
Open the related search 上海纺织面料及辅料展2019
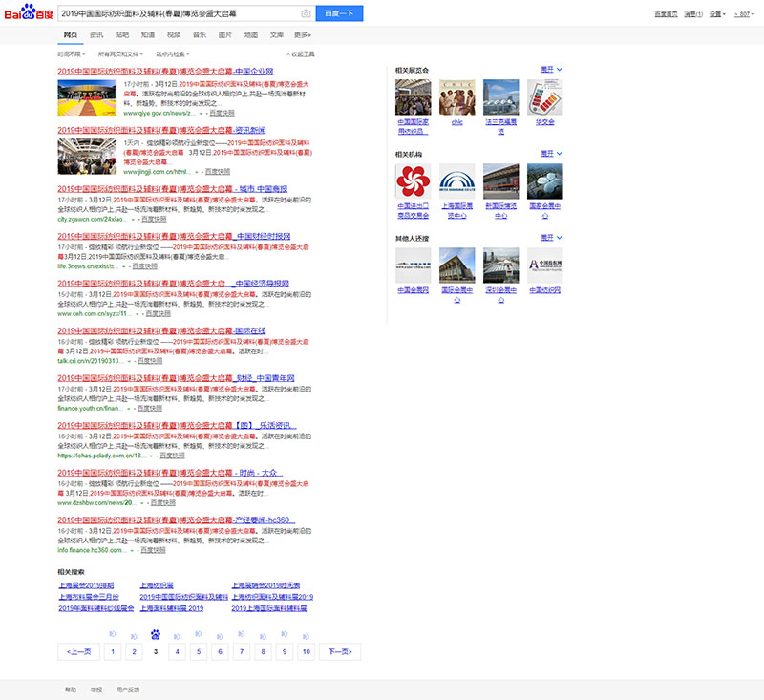pos(272,597)
